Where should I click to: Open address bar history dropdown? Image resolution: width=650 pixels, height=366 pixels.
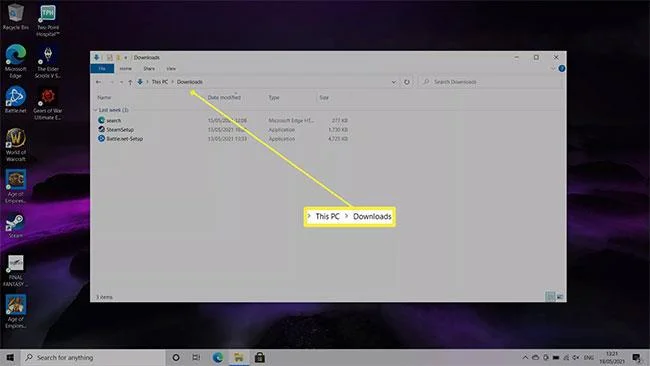click(x=393, y=82)
